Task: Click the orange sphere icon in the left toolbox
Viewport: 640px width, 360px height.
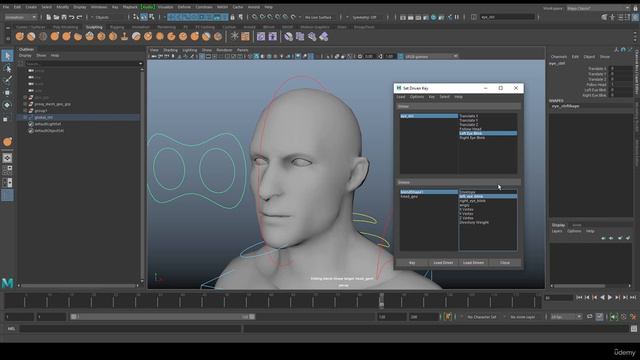Action: (x=7, y=142)
